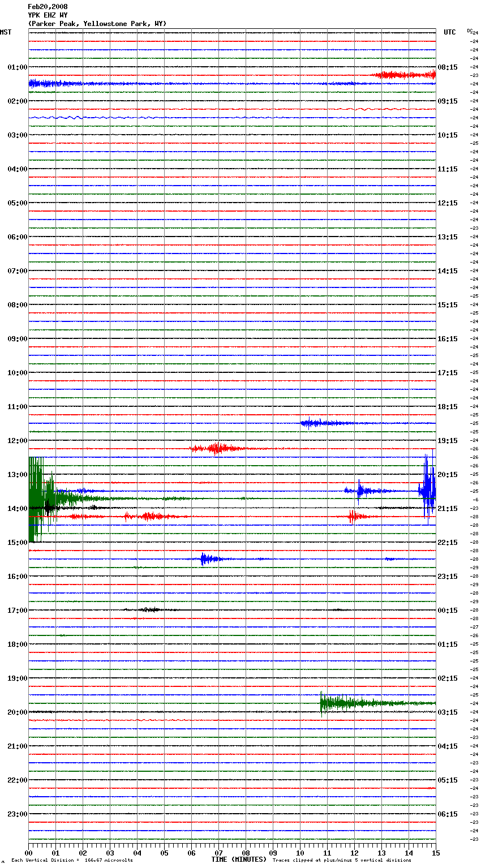
Task: Select the 23:00 MST time label
Action: click(x=17, y=814)
